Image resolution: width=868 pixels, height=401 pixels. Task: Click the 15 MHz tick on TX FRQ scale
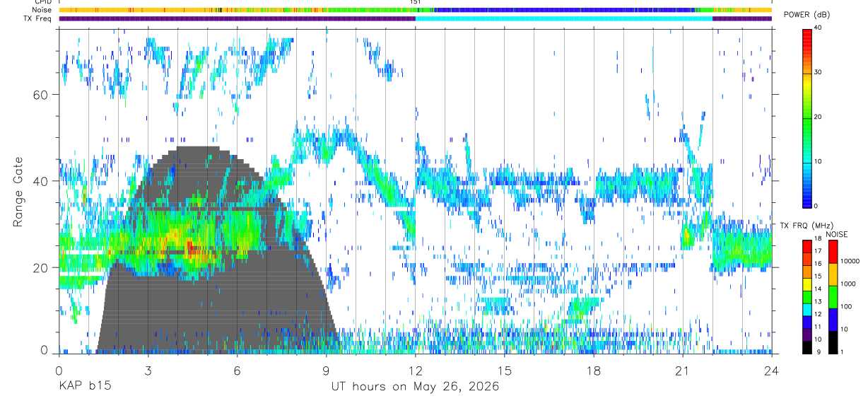(818, 277)
